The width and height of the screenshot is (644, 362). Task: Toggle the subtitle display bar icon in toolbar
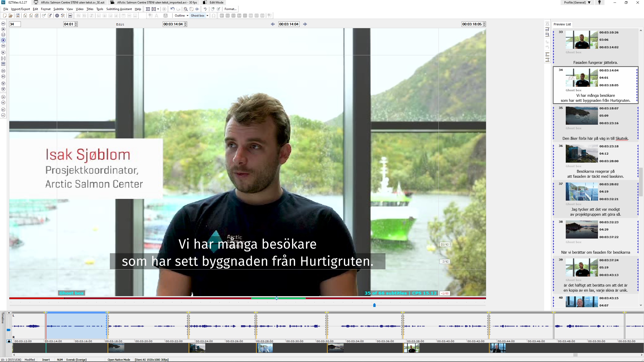[70, 16]
